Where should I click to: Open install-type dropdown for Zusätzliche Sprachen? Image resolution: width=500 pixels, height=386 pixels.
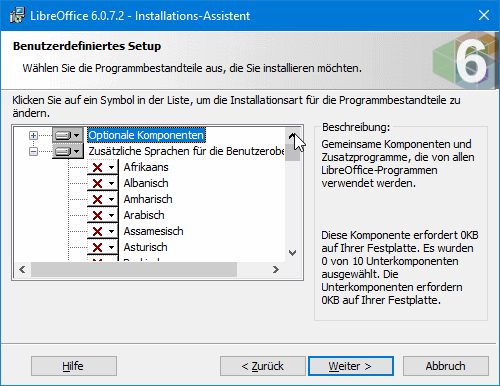tap(68, 151)
